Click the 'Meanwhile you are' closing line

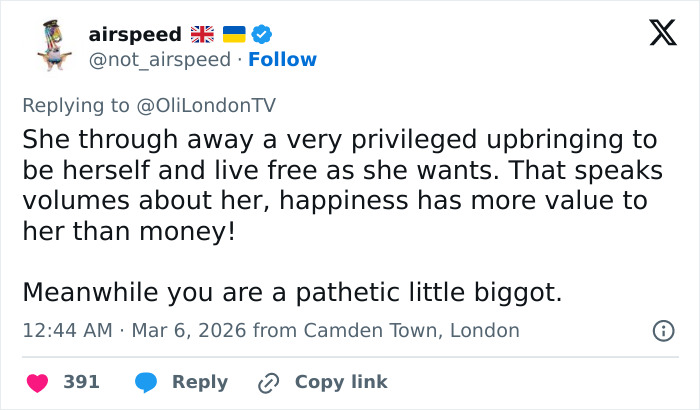pos(292,293)
